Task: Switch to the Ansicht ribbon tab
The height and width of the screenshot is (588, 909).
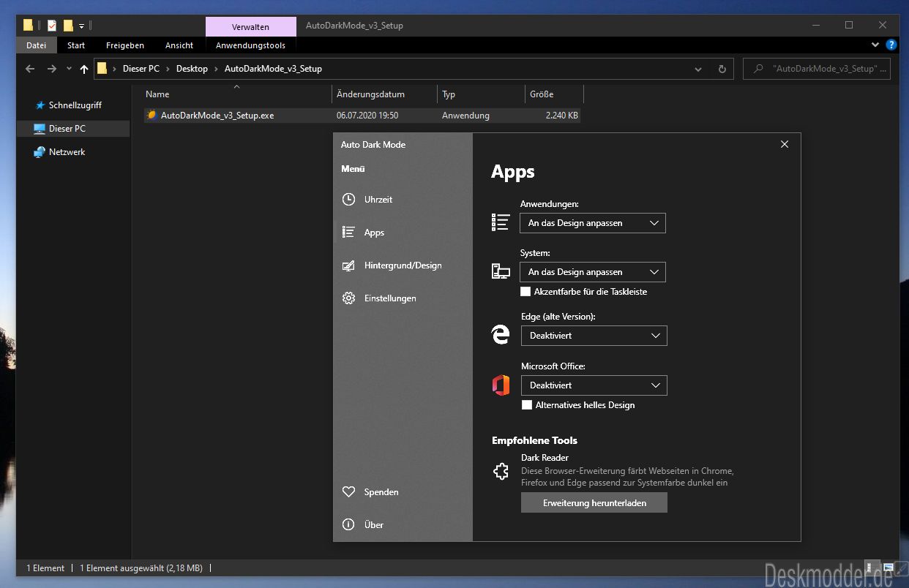Action: [179, 45]
